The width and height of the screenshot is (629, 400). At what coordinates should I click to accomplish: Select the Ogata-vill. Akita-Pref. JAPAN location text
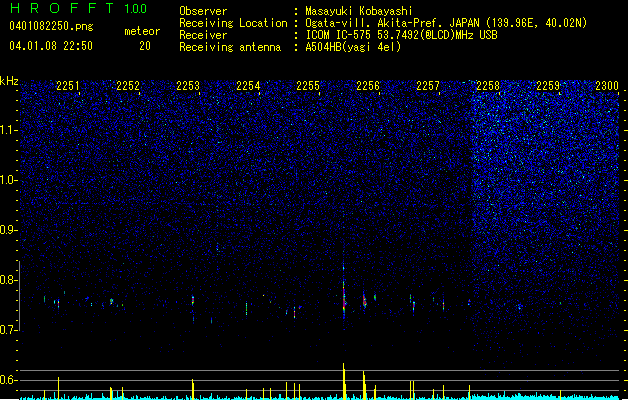click(x=446, y=23)
